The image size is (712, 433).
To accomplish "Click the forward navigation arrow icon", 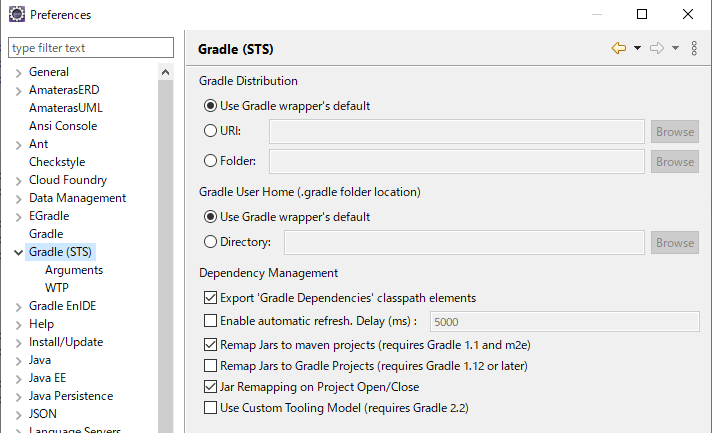I will tap(657, 48).
